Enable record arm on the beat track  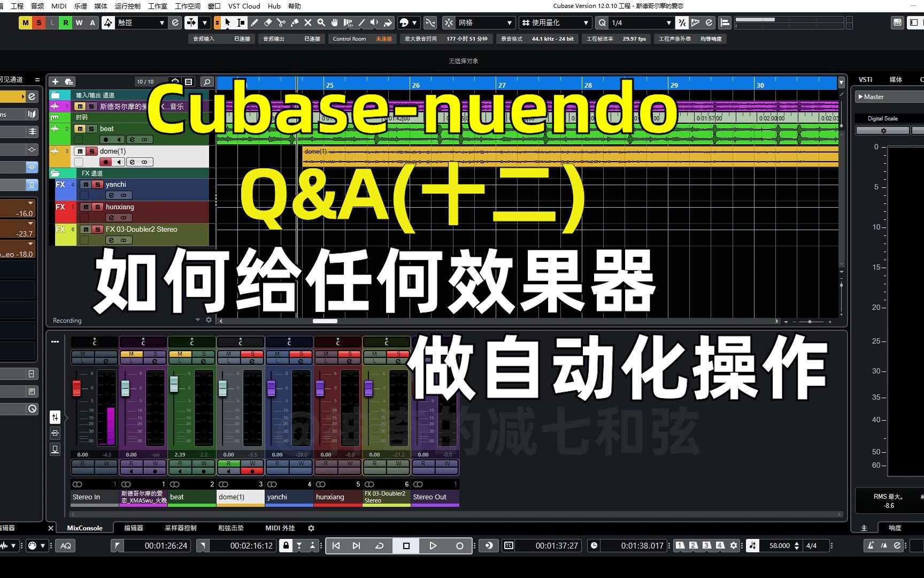[106, 139]
